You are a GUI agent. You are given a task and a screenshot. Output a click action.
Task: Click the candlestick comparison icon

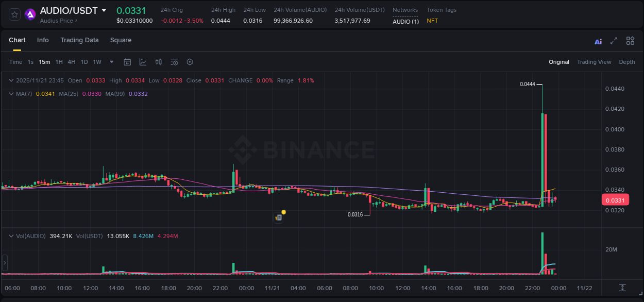coord(158,62)
